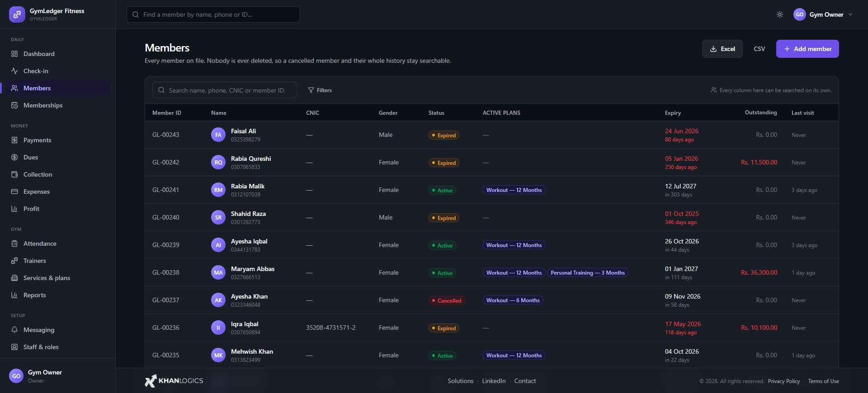The width and height of the screenshot is (868, 393).
Task: Open the Collection wallet icon
Action: [14, 174]
